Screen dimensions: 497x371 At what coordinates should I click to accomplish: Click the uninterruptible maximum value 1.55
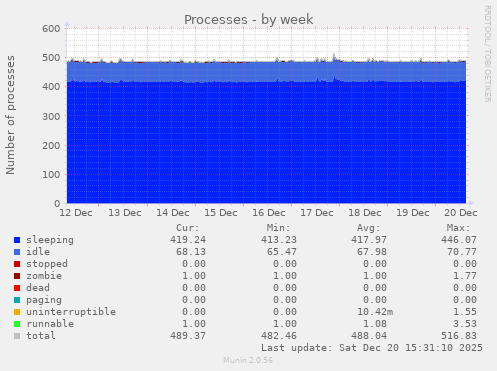pyautogui.click(x=465, y=312)
